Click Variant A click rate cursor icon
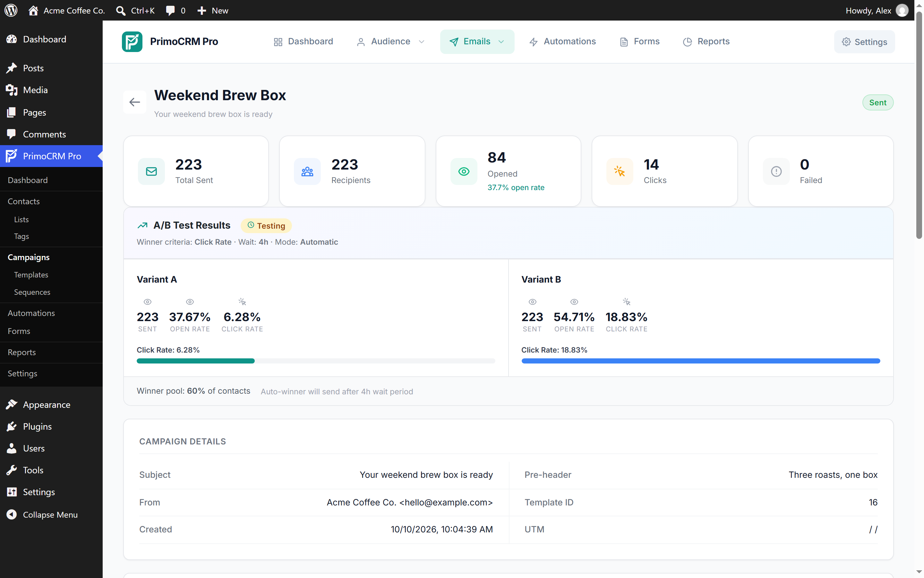The height and width of the screenshot is (578, 924). 242,302
